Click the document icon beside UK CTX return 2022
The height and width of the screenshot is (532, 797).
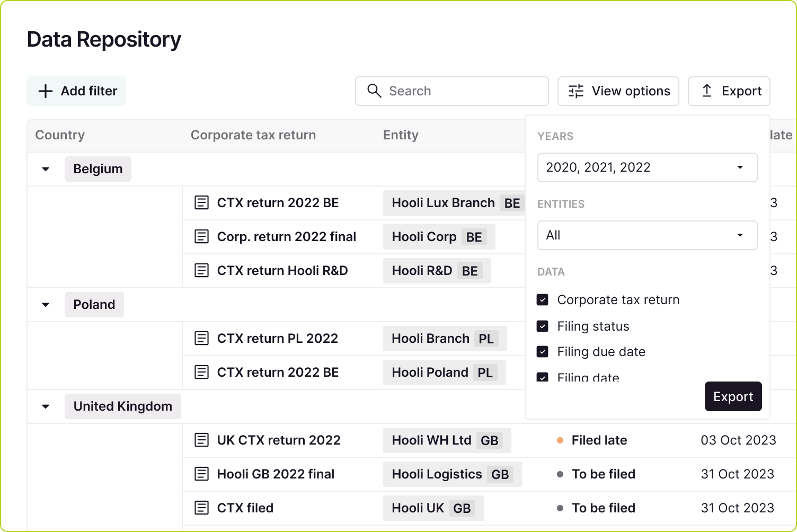[x=202, y=440]
